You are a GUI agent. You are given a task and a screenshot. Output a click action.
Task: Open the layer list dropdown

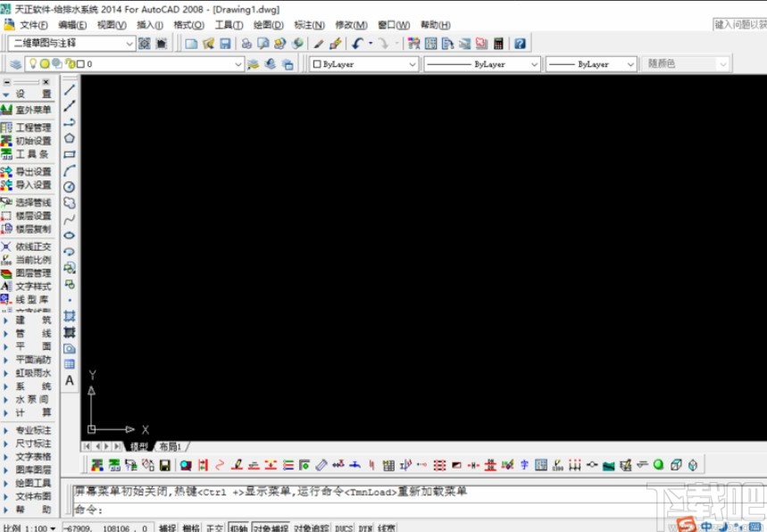click(x=135, y=64)
